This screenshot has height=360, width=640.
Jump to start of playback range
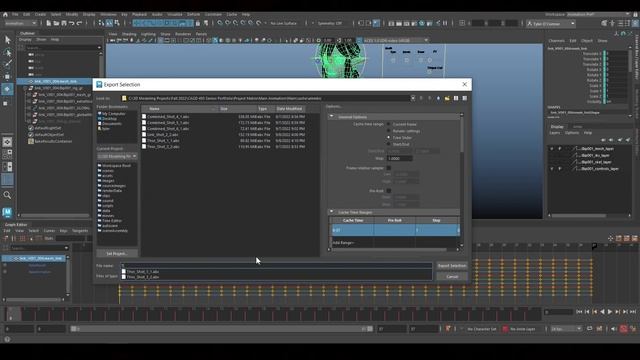click(x=579, y=312)
